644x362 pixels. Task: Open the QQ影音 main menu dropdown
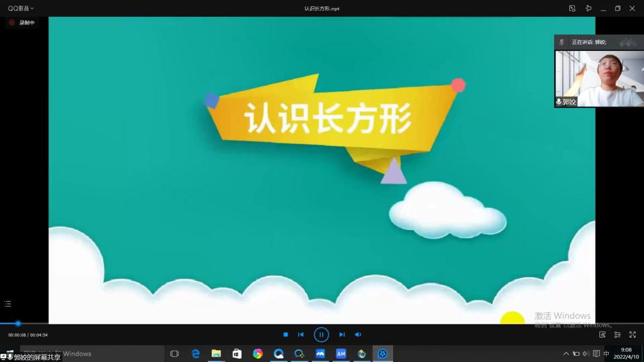pyautogui.click(x=21, y=8)
